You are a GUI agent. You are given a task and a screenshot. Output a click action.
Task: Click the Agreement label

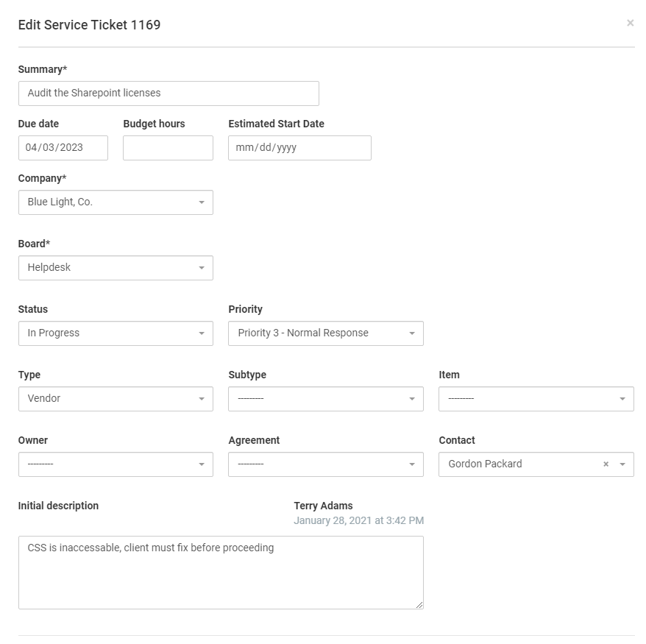tap(254, 440)
